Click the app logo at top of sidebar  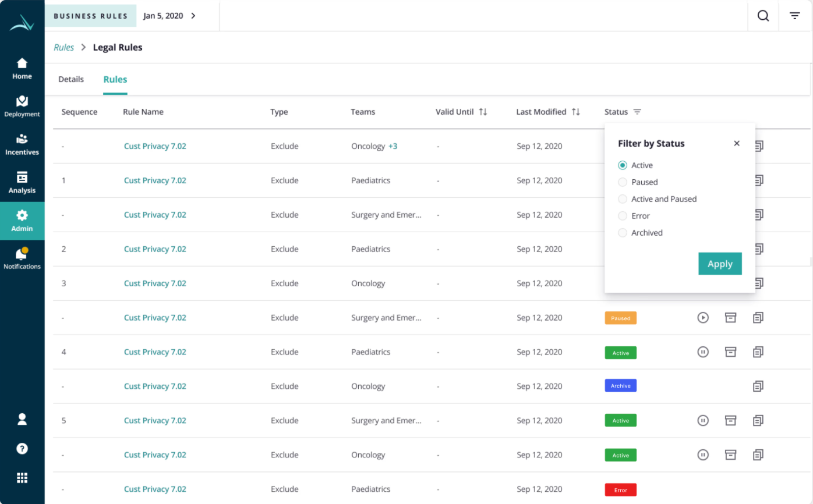tap(22, 23)
